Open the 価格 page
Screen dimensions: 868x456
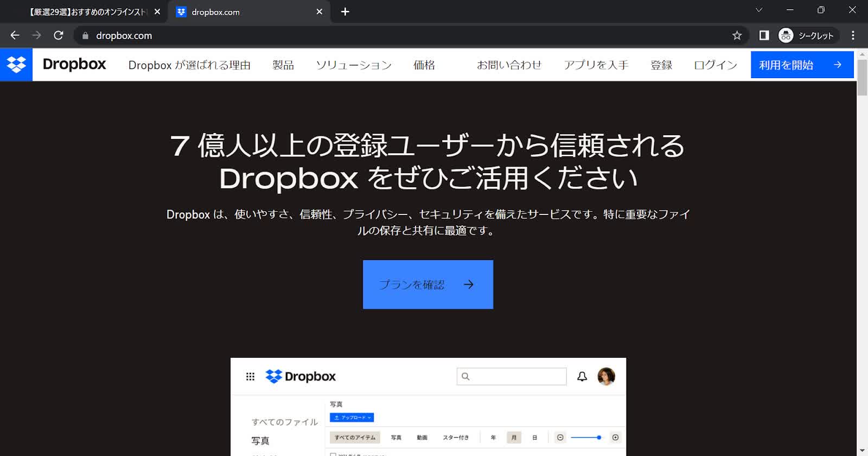(x=424, y=65)
